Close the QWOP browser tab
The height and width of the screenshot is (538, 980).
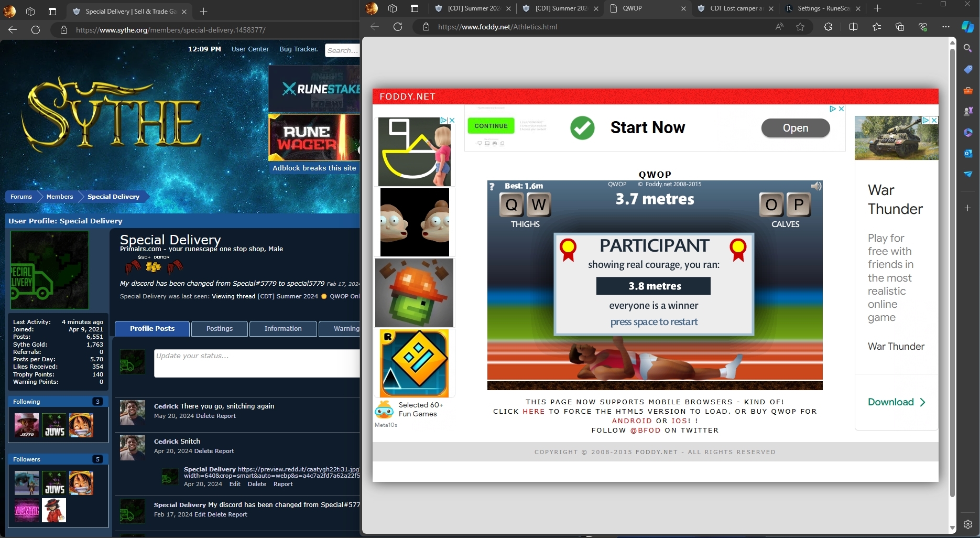[683, 8]
